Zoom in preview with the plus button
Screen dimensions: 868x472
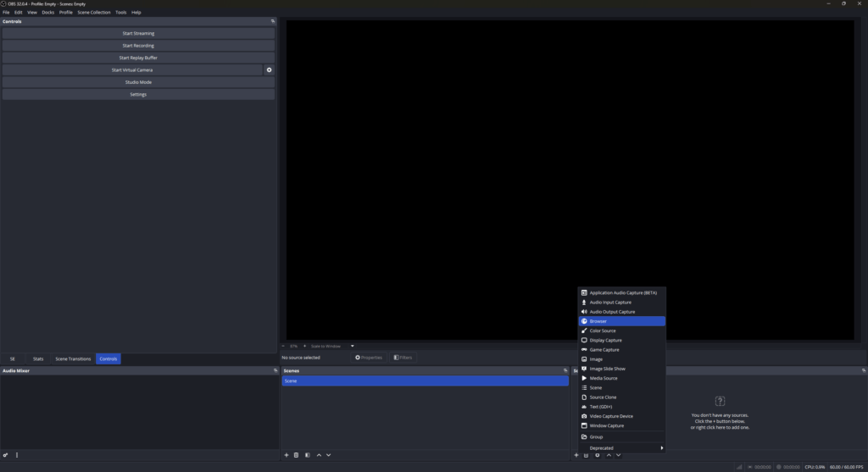pyautogui.click(x=304, y=346)
